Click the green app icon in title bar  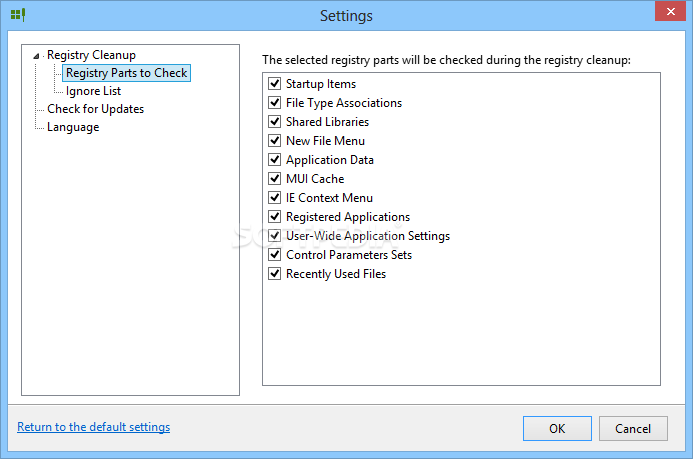tap(18, 15)
